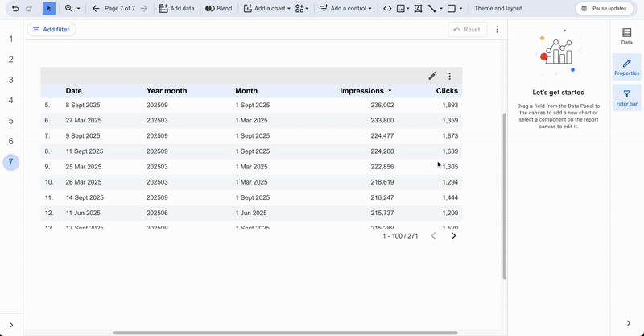The height and width of the screenshot is (336, 644).
Task: Toggle Impressions sort direction arrow
Action: pyautogui.click(x=390, y=91)
